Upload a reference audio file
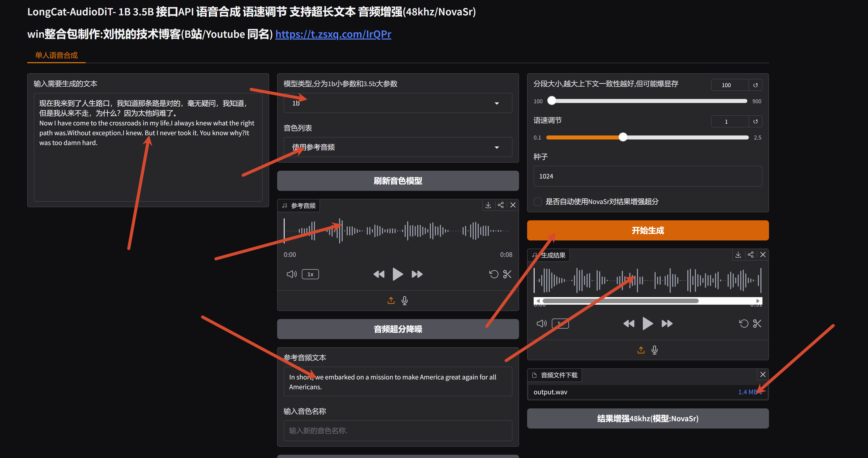 (391, 300)
